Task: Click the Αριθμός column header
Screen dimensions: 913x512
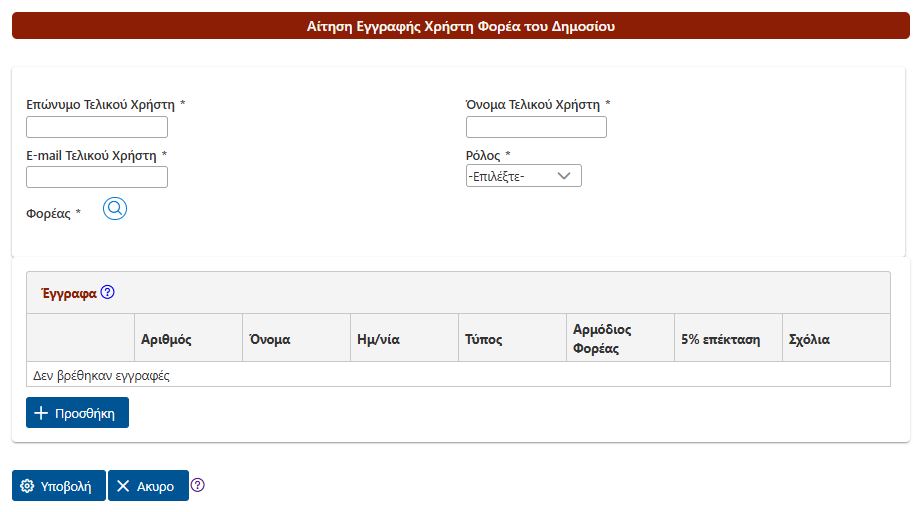Action: pyautogui.click(x=166, y=339)
